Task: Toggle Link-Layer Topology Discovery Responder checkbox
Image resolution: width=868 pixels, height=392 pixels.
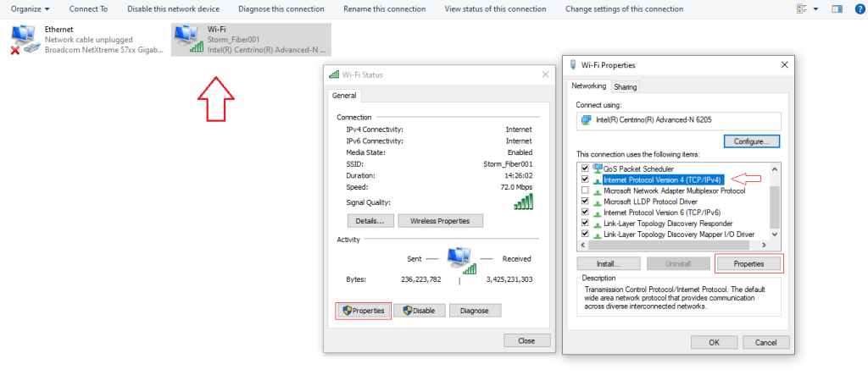Action: (x=585, y=224)
